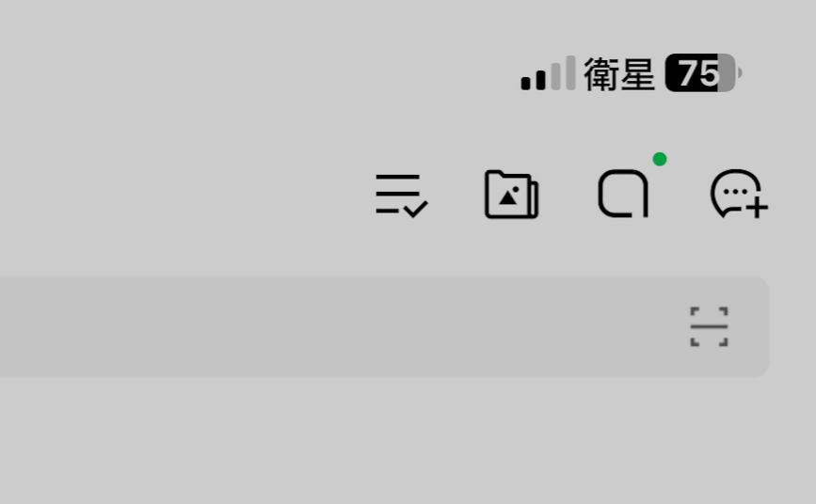816x504 pixels.
Task: Tap the 衛星 satellite status label
Action: pyautogui.click(x=619, y=74)
